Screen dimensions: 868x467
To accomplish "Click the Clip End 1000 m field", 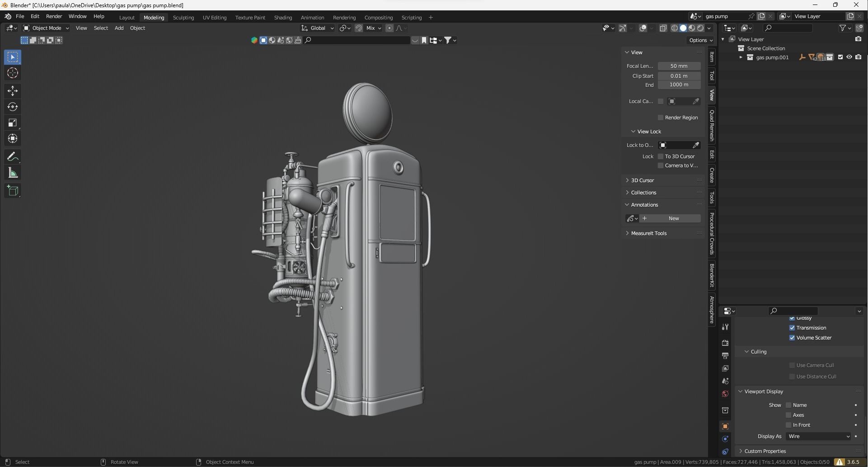I will 679,85.
